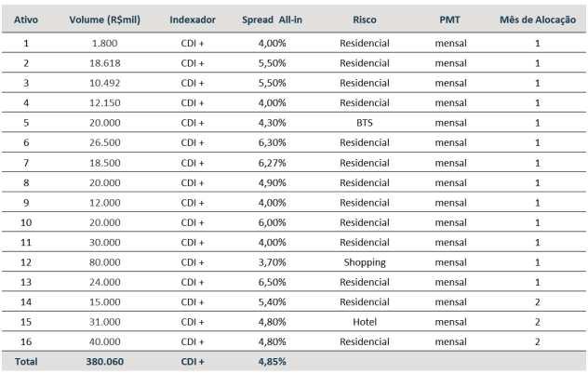Select the 3,70% spread cell

(x=272, y=262)
